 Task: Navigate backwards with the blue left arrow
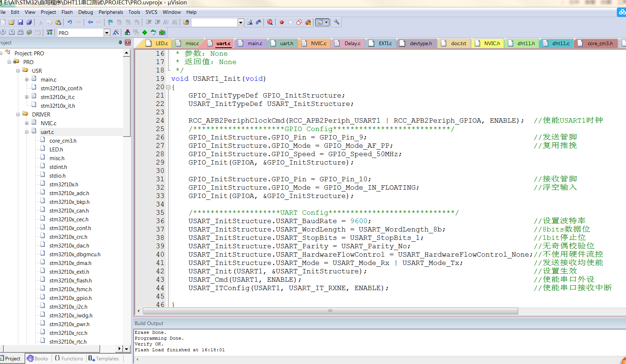(90, 22)
